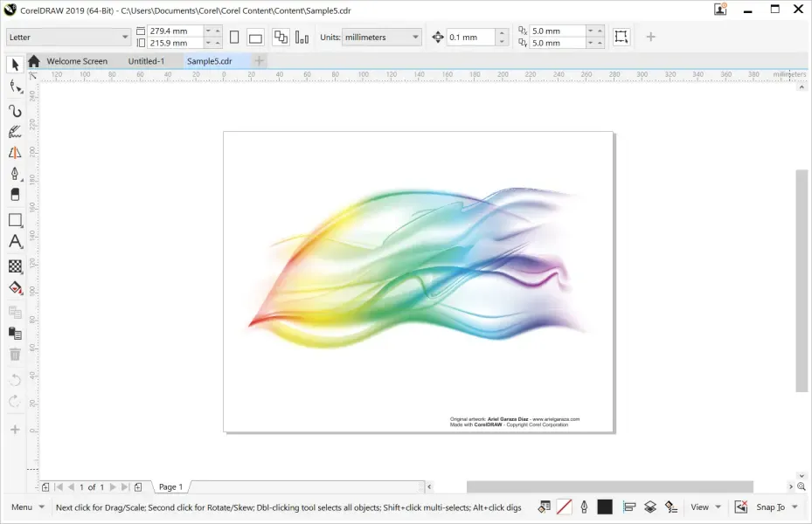Viewport: 812px width, 524px height.
Task: Click the nudge distance icon
Action: pos(438,37)
